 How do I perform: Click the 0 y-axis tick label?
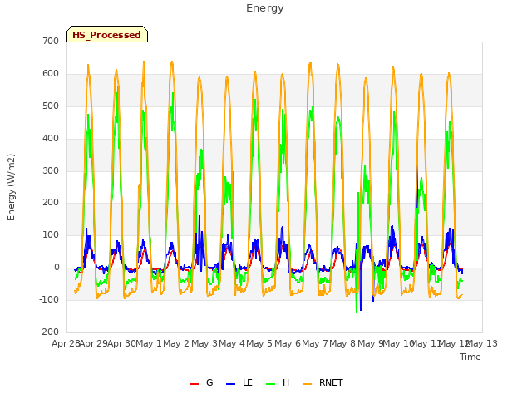(x=57, y=268)
